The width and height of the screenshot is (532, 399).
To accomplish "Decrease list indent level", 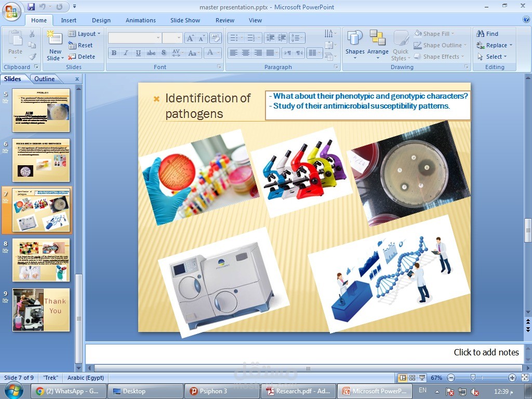I will pos(270,37).
